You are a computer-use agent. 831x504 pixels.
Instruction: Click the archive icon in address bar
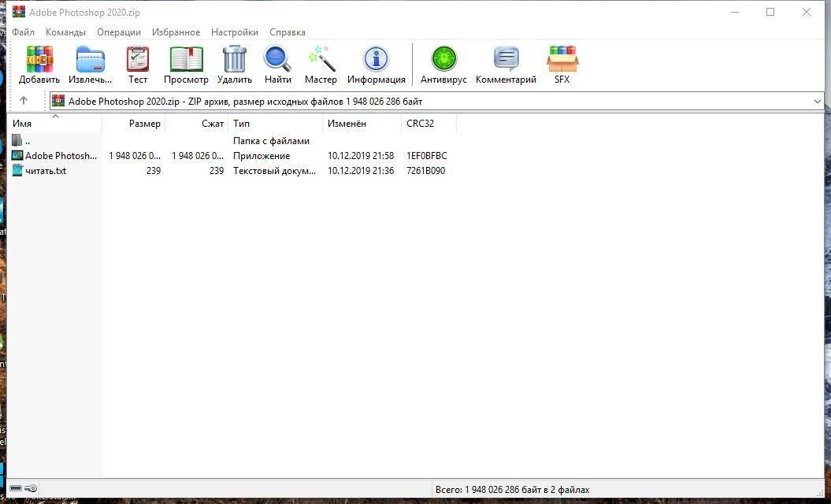point(58,101)
